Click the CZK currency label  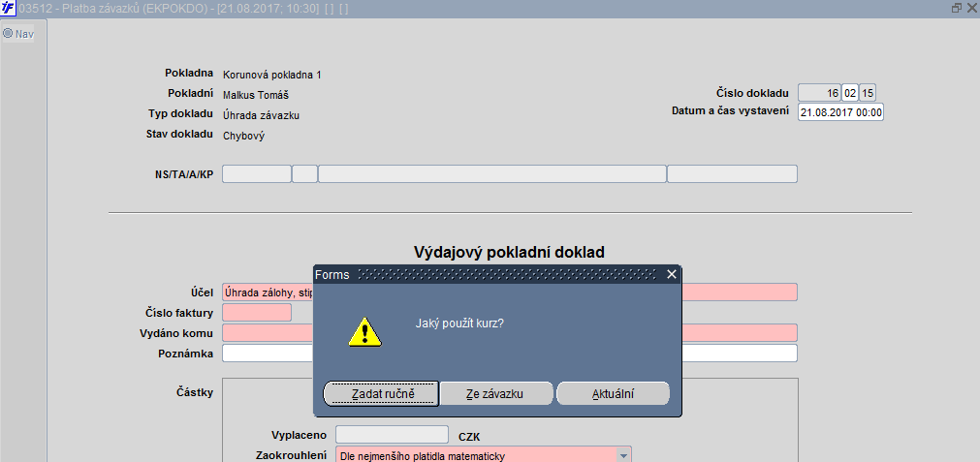click(x=469, y=437)
